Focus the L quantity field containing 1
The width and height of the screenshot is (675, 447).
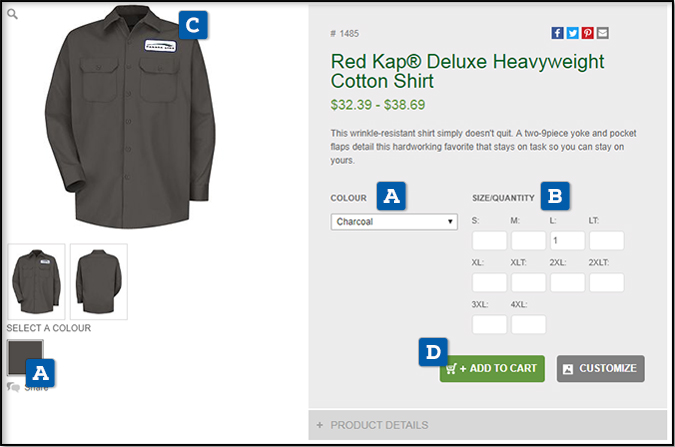tap(567, 241)
